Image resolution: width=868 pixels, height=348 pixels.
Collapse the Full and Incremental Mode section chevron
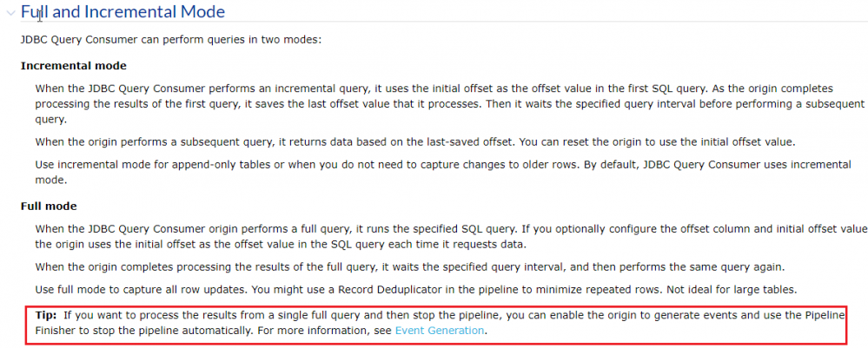coord(10,12)
